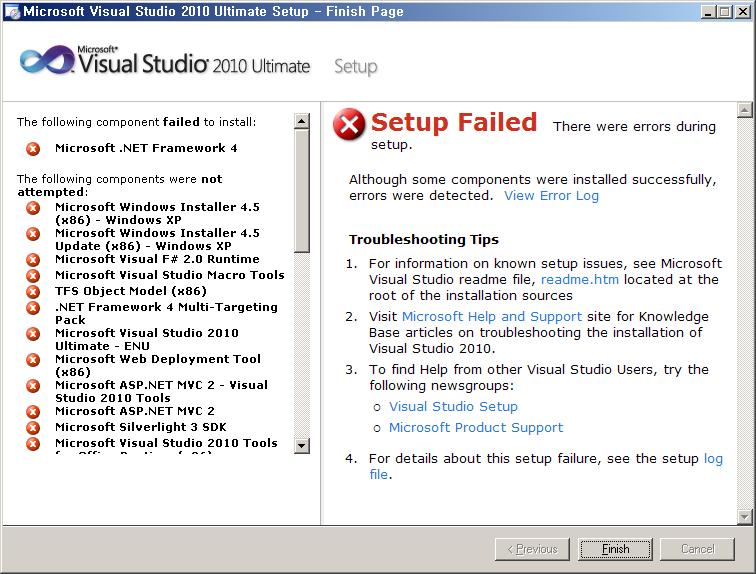Open the Visual Studio Setup newsgroup link

[x=453, y=407]
